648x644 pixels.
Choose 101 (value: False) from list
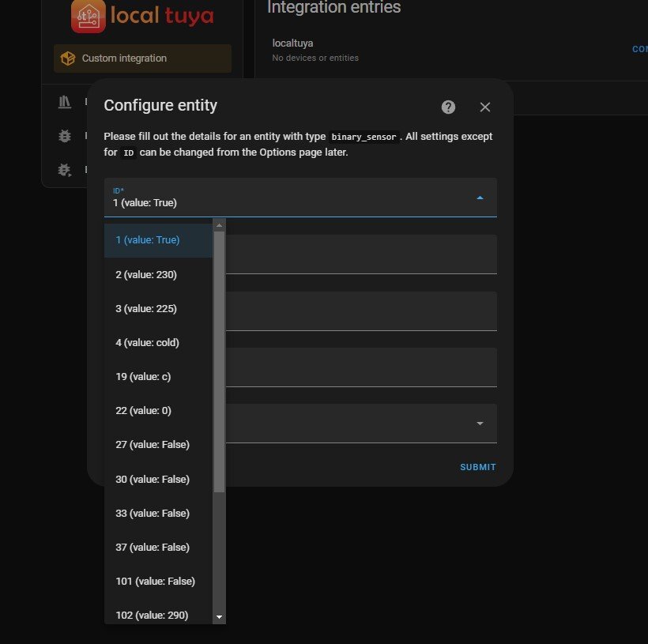158,581
